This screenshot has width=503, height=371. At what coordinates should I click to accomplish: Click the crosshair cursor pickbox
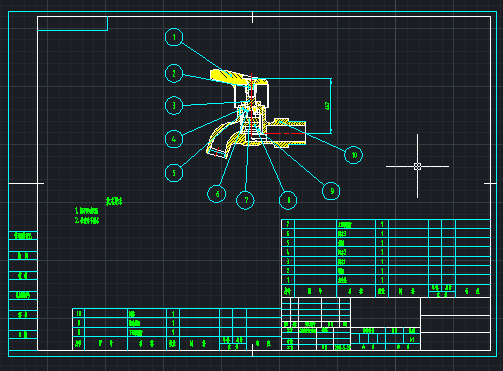[417, 166]
